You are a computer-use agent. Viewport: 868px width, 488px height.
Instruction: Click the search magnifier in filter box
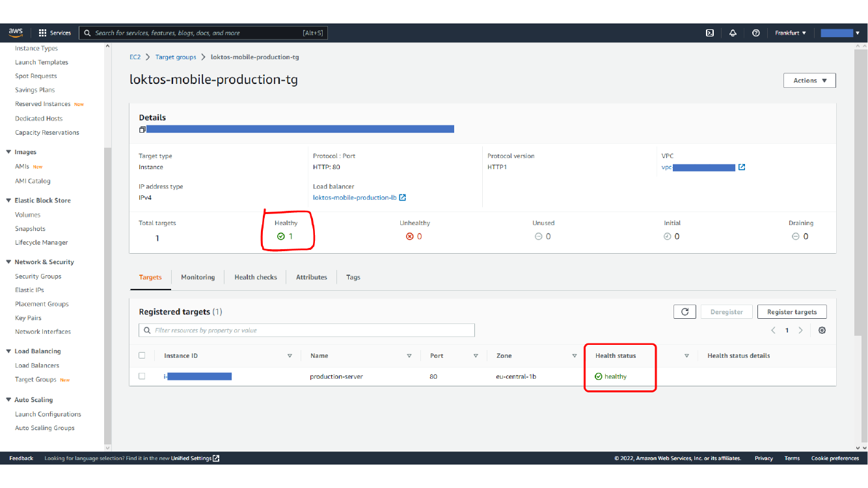click(148, 331)
